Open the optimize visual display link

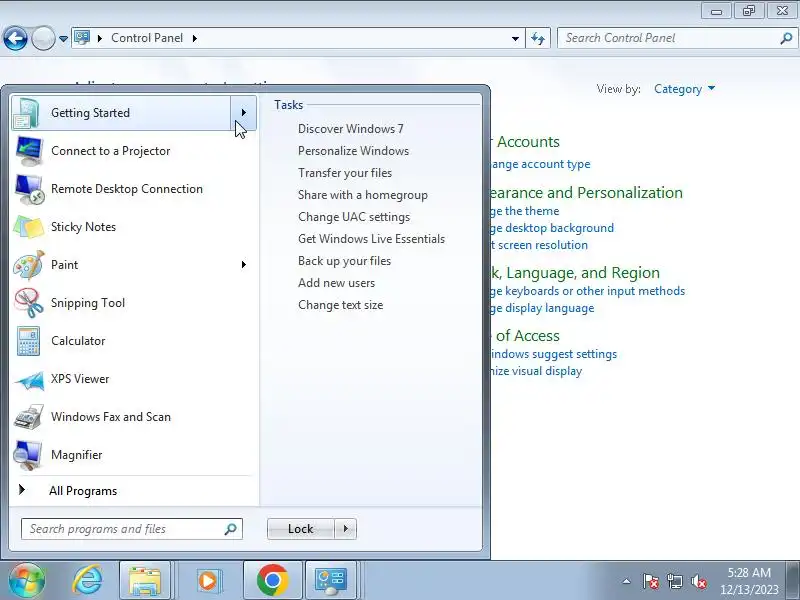(537, 371)
